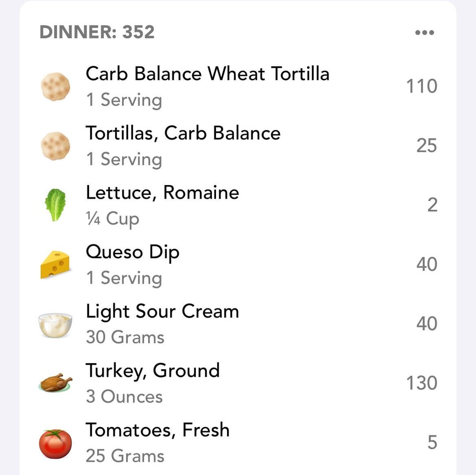Select the Lettuce, Romaine food entry
The width and height of the screenshot is (476, 475).
[238, 205]
